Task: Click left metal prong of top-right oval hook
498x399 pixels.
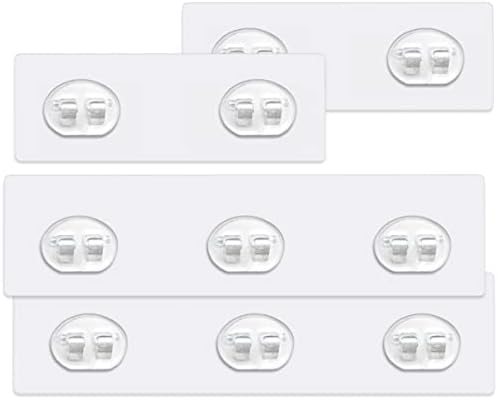Action: click(411, 62)
